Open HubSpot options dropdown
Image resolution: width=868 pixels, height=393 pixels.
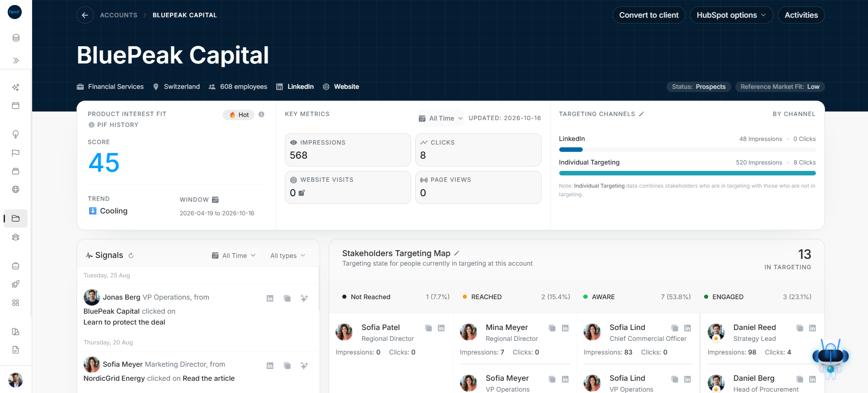pyautogui.click(x=731, y=15)
